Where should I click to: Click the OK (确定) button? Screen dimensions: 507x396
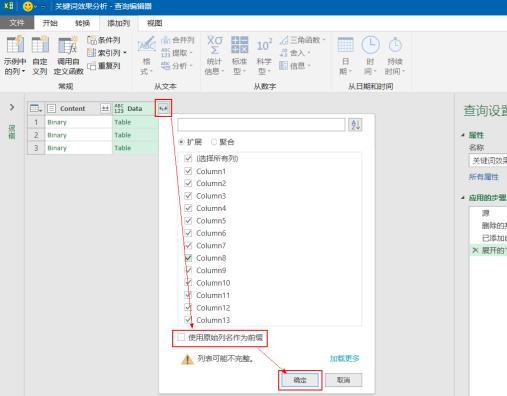pos(300,380)
